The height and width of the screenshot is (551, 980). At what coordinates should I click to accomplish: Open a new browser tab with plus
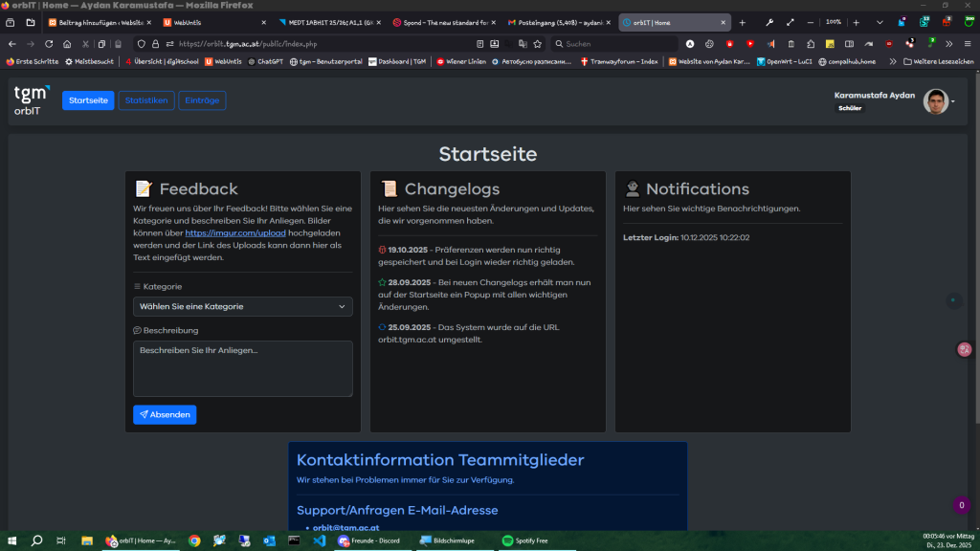click(x=743, y=23)
